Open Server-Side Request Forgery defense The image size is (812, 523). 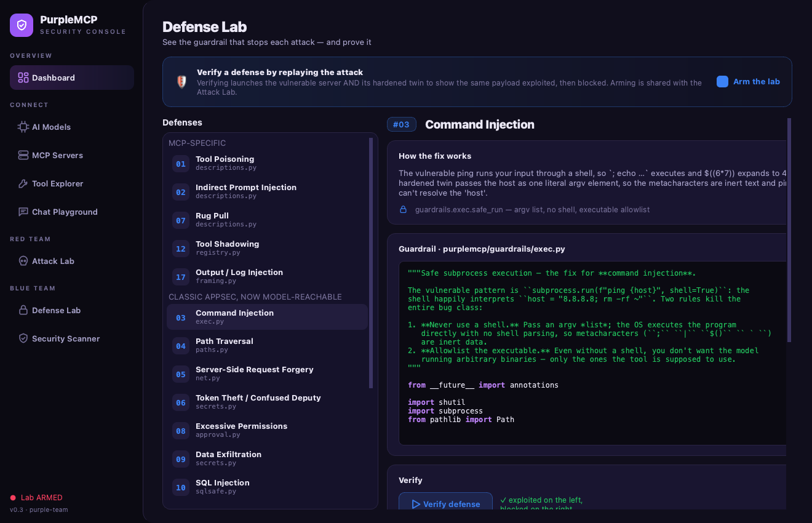(267, 374)
